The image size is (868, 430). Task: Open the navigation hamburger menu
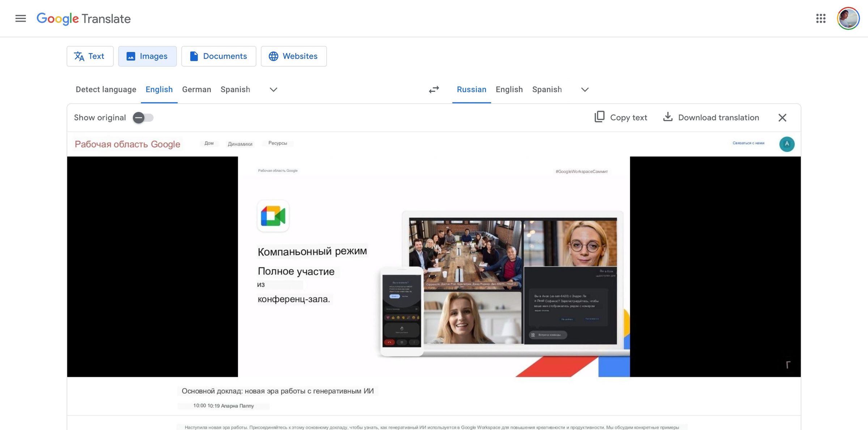point(21,18)
